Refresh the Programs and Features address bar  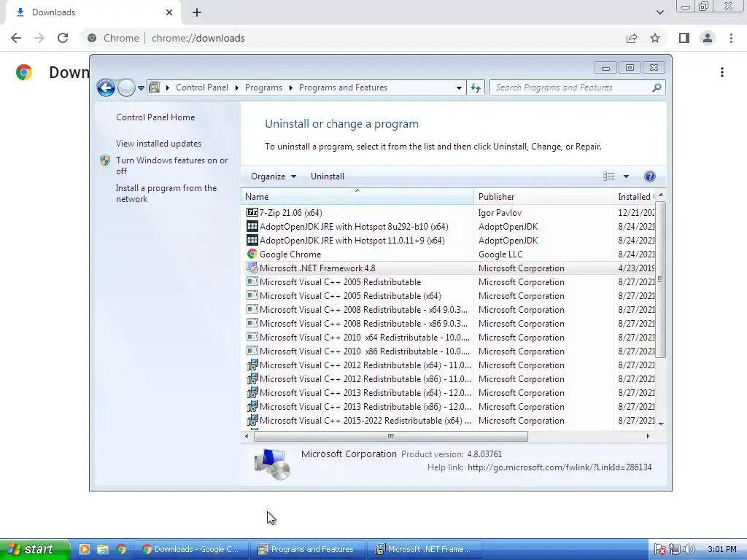coord(476,87)
